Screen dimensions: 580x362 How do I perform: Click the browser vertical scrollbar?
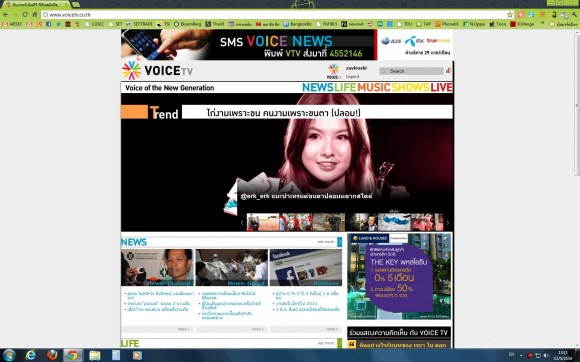pos(577,104)
